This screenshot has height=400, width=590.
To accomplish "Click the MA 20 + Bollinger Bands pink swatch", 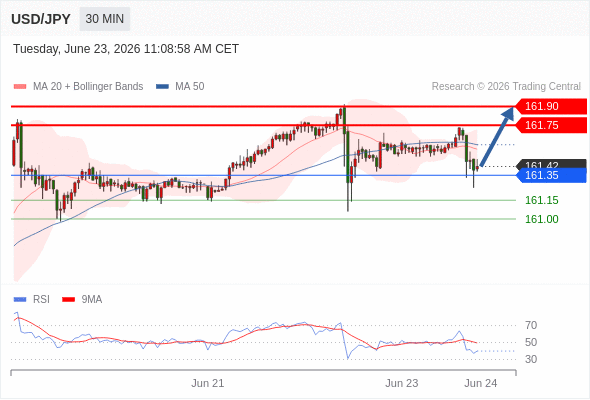I will point(20,87).
